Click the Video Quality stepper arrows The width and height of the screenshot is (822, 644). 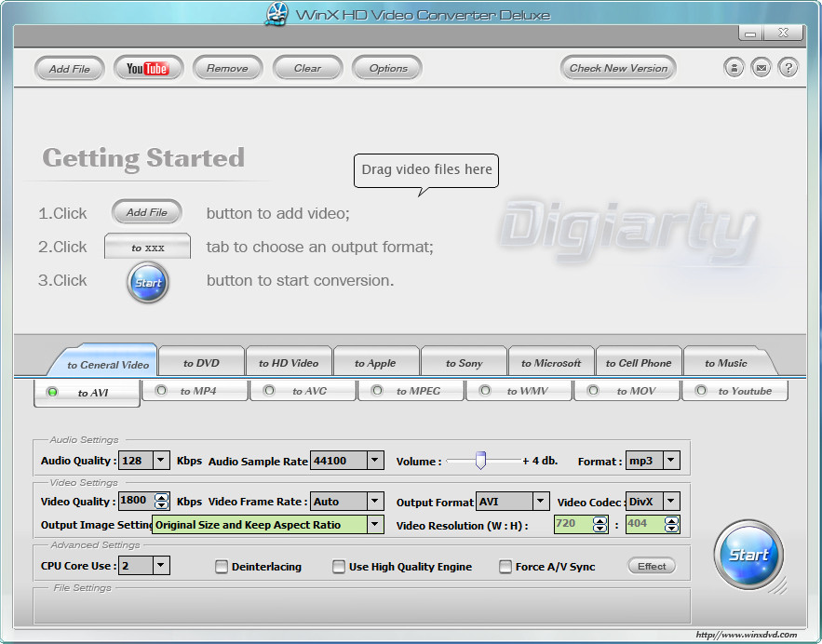click(x=161, y=501)
